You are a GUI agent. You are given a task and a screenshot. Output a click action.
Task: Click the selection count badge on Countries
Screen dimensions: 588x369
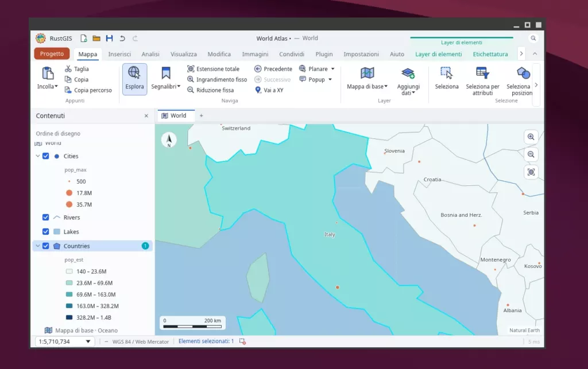pos(145,246)
